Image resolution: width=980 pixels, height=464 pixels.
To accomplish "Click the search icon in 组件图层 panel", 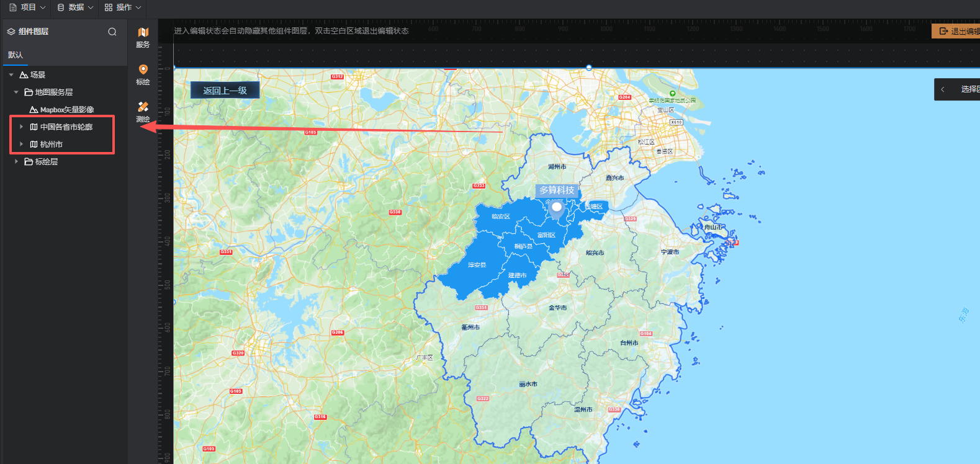I will pos(112,32).
